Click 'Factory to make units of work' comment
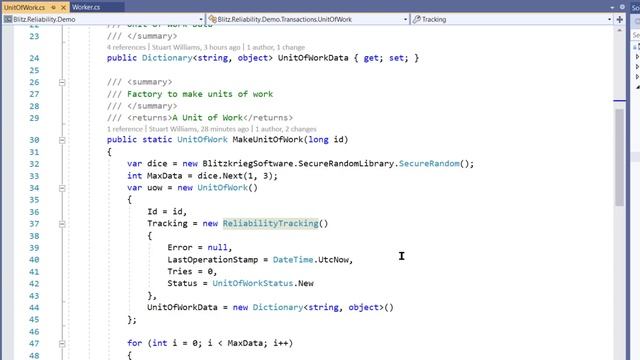Screen dimensions: 640x360 (200, 94)
